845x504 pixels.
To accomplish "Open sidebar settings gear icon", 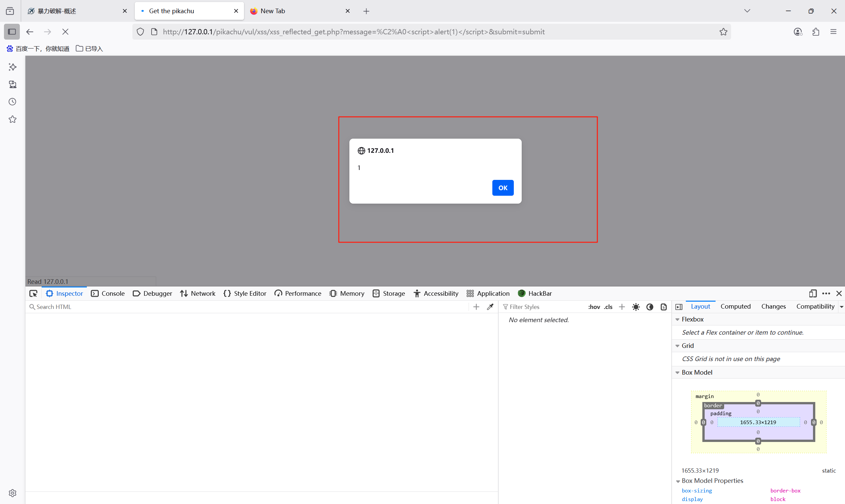I will pyautogui.click(x=13, y=493).
